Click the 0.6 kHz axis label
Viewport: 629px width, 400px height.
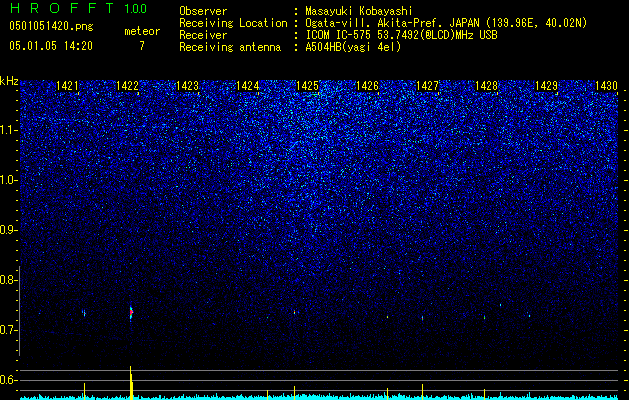click(8, 380)
